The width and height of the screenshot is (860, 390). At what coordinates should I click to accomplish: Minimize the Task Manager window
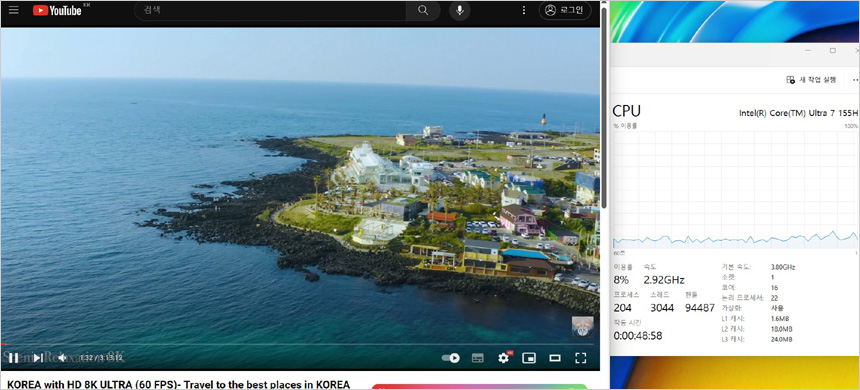point(808,50)
